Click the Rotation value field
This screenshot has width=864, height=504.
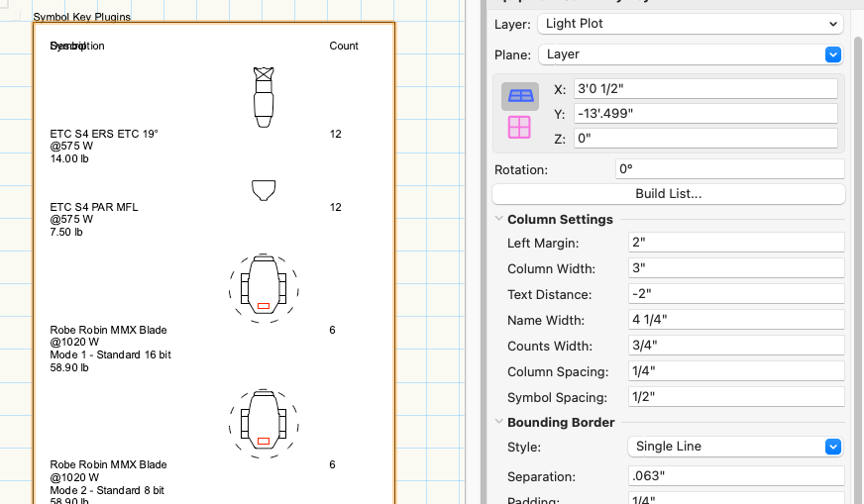729,169
